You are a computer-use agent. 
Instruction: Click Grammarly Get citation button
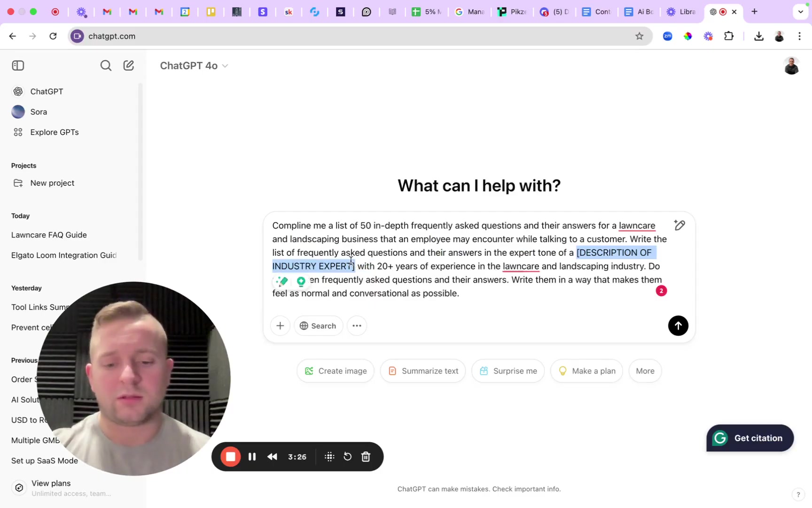coord(750,438)
